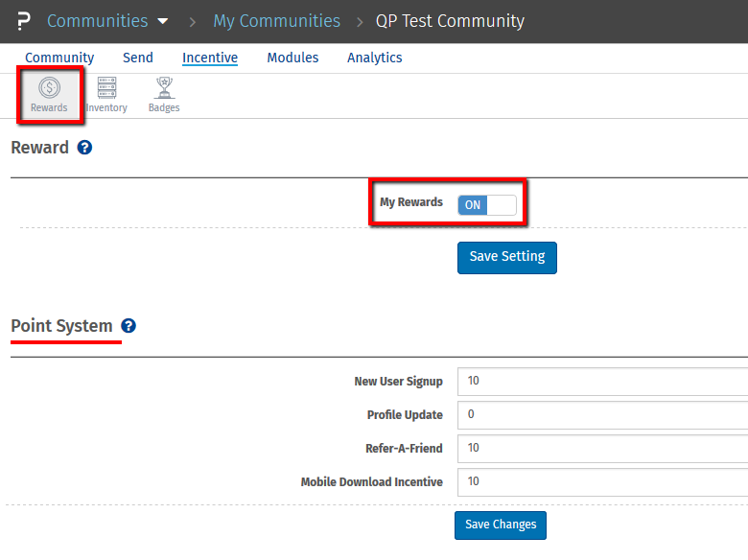
Task: Click the Save Changes button
Action: [x=501, y=525]
